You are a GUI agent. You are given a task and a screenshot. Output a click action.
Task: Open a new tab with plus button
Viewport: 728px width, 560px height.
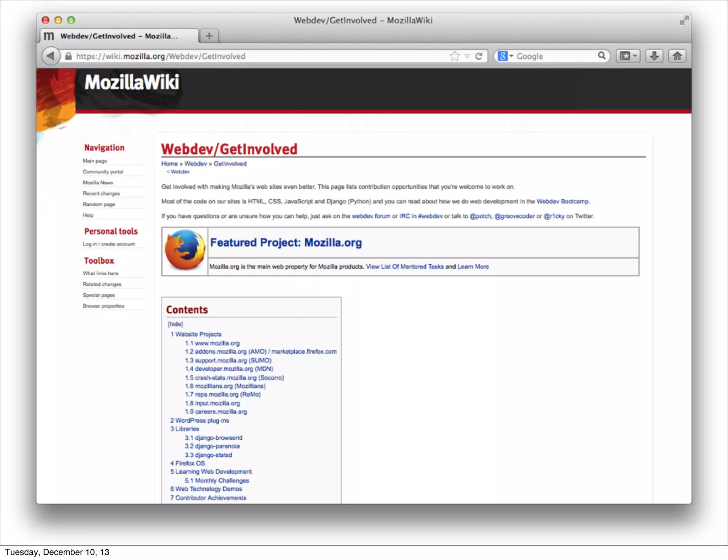(x=209, y=36)
